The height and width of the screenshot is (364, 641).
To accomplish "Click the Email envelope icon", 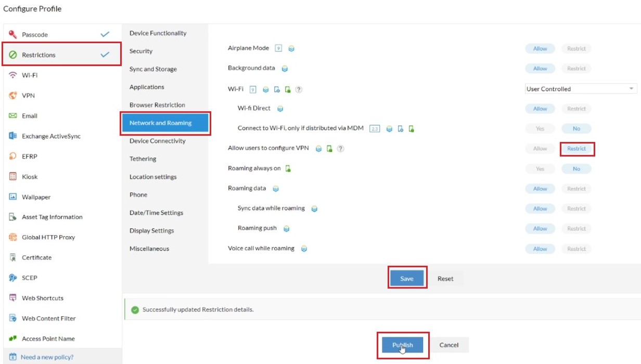I will (x=13, y=116).
